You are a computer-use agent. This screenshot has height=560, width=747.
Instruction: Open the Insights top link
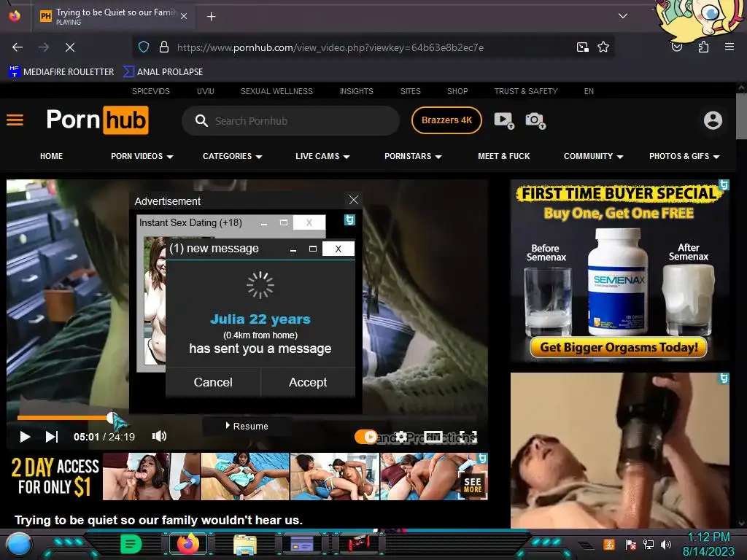356,91
